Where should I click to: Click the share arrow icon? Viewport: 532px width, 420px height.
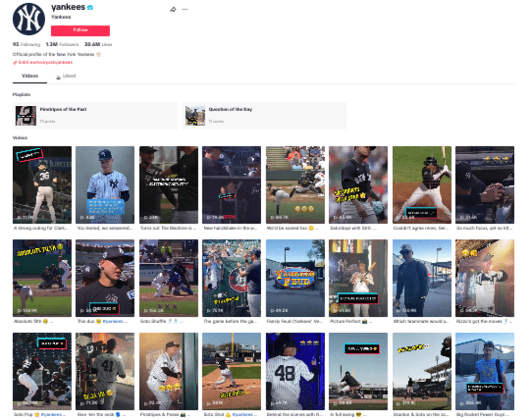(173, 9)
